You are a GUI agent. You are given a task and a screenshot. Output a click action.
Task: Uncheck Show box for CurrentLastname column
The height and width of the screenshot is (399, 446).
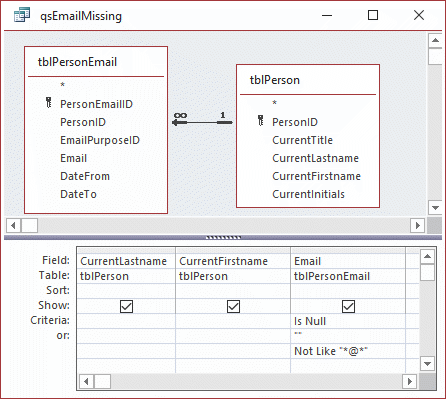click(x=126, y=306)
